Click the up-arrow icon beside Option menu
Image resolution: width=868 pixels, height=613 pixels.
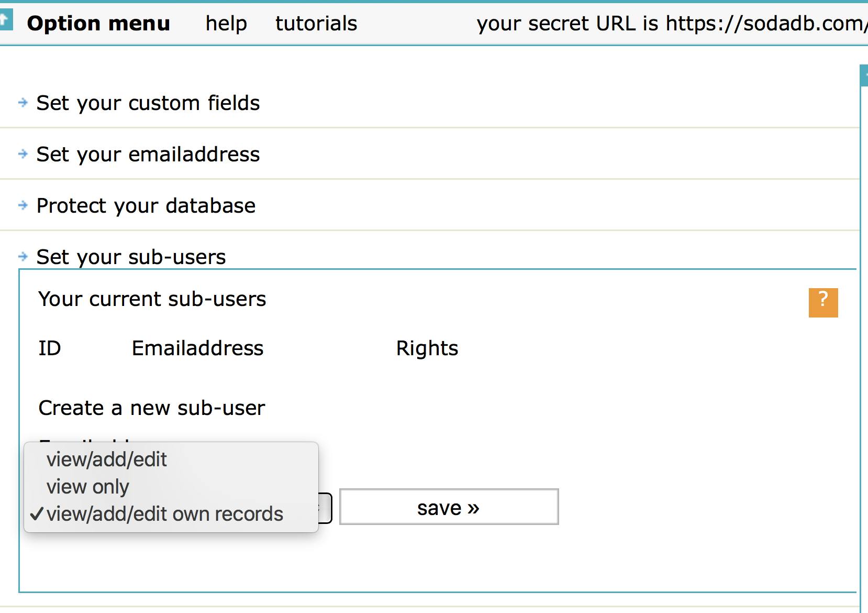(x=5, y=21)
